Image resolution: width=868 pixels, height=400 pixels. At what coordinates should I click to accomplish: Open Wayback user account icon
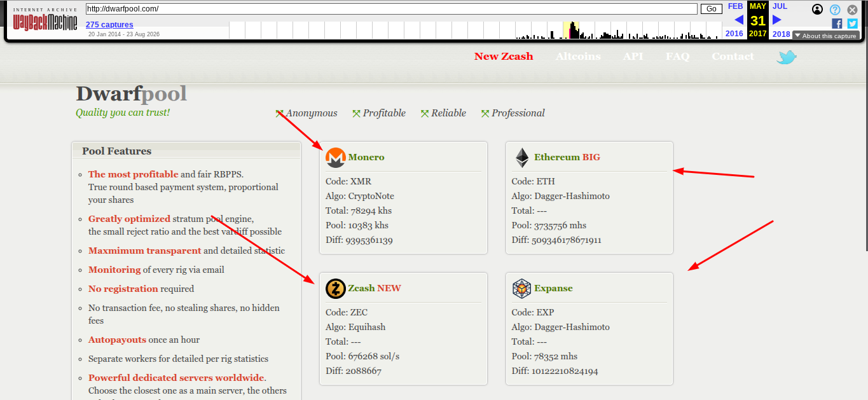(x=818, y=10)
